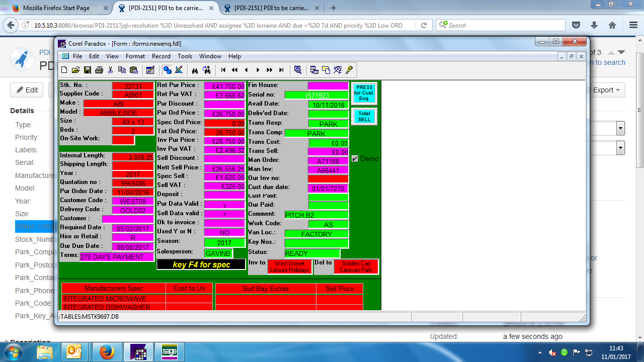Open the Record menu
Screen dimensions: 644x362
pyautogui.click(x=161, y=56)
